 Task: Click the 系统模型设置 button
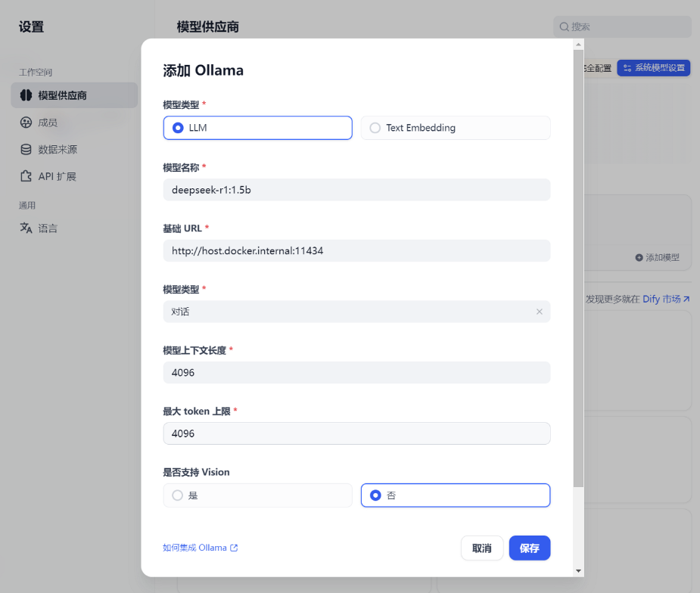click(654, 68)
